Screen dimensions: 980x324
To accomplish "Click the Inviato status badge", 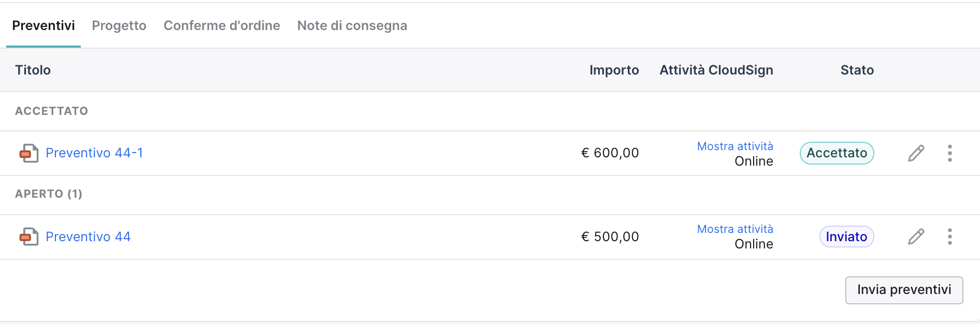I will pos(847,237).
